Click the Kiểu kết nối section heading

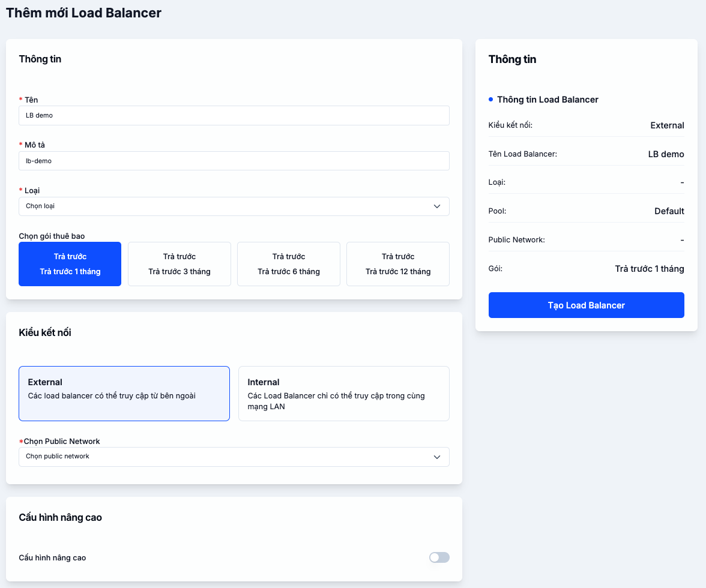point(45,332)
